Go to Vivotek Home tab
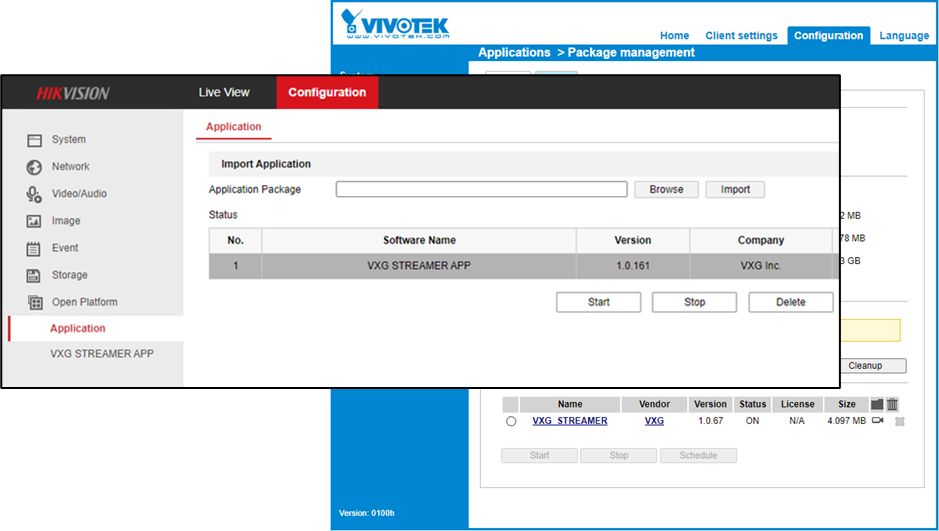 tap(675, 36)
